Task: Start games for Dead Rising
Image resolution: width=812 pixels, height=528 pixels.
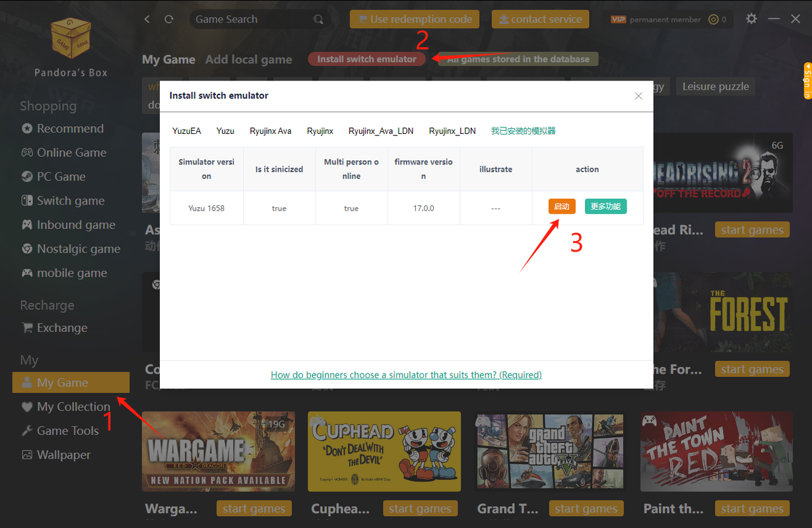Action: click(x=752, y=230)
